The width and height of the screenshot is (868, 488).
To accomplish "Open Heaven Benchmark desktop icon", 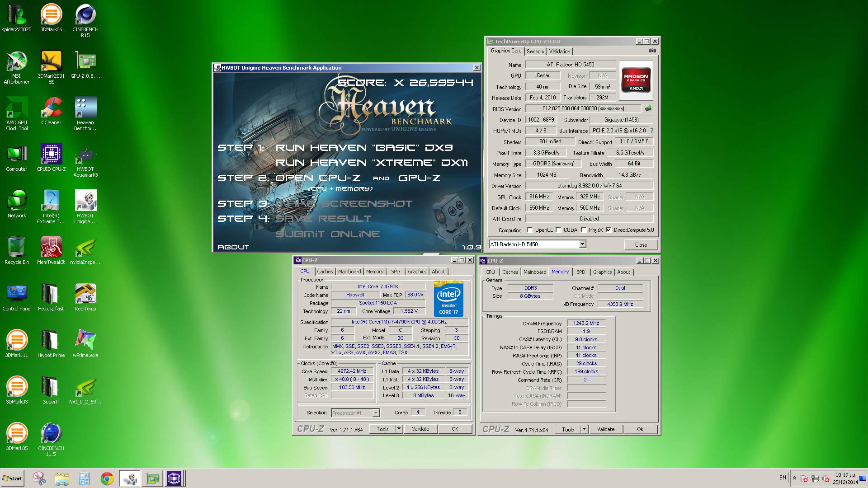I will coord(85,114).
